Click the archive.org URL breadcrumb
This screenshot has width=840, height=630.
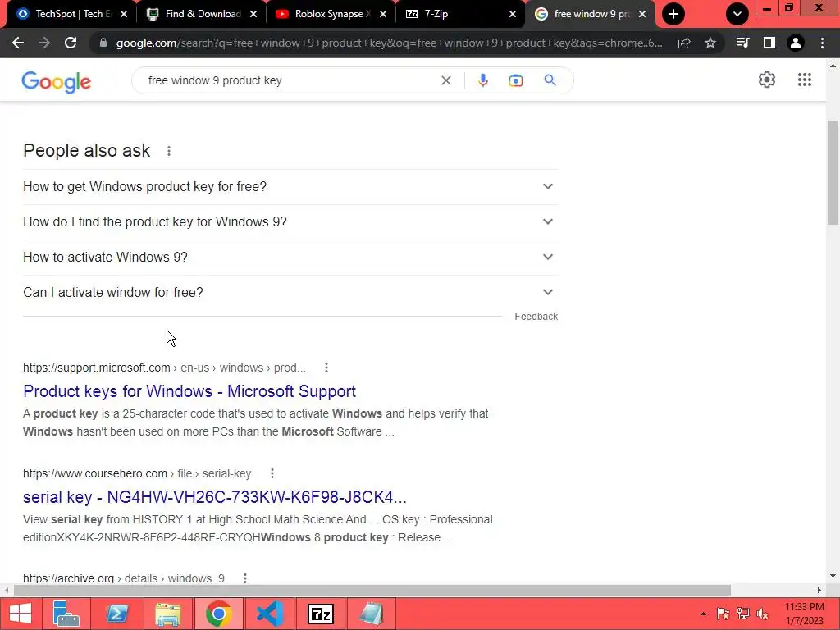click(x=123, y=578)
